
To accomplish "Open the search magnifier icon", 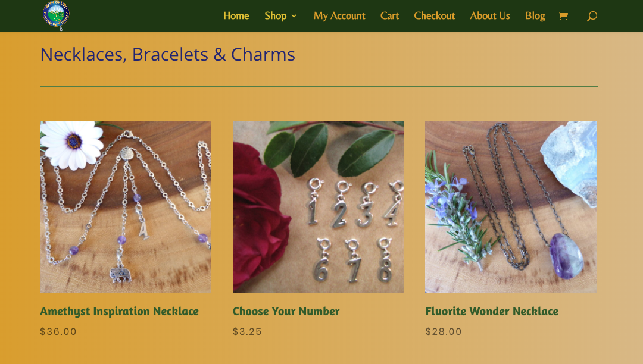I will pyautogui.click(x=592, y=16).
